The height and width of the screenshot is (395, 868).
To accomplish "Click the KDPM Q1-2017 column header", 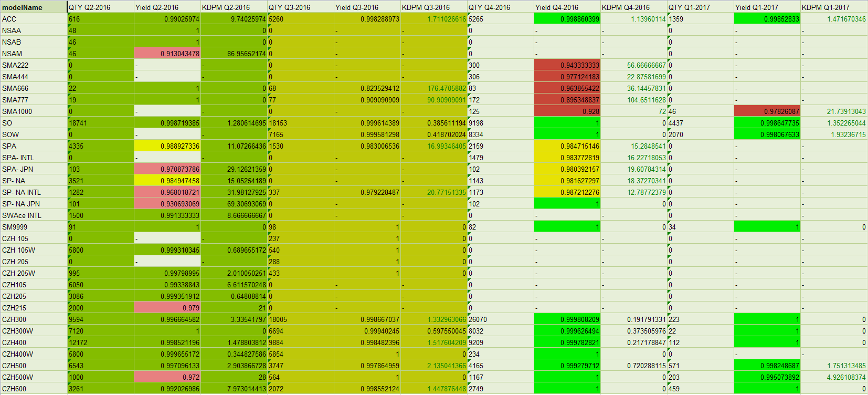I will pyautogui.click(x=834, y=7).
